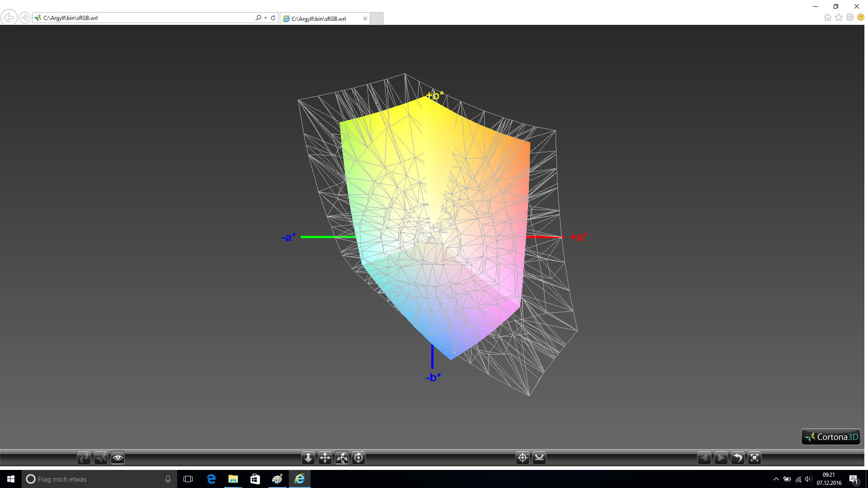868x488 pixels.
Task: Go to the next viewpoint
Action: click(x=721, y=458)
